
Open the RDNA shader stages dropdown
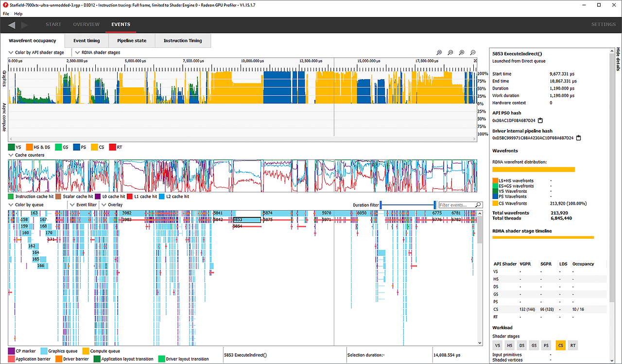pyautogui.click(x=97, y=52)
